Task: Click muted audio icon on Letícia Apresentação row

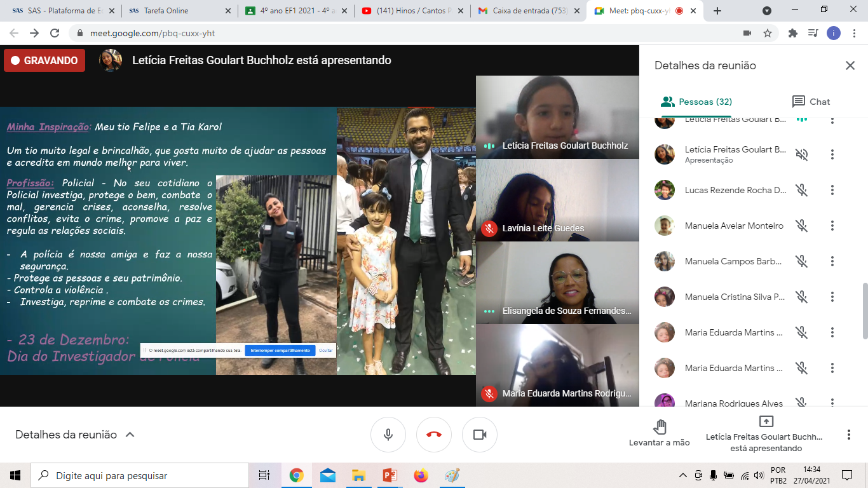Action: (802, 154)
